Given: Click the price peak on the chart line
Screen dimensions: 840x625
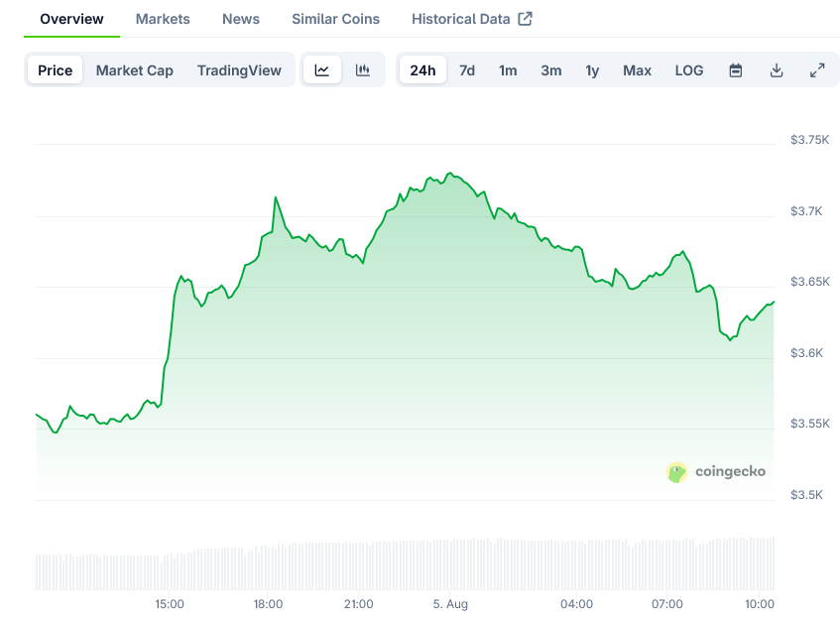Looking at the screenshot, I should tap(449, 173).
